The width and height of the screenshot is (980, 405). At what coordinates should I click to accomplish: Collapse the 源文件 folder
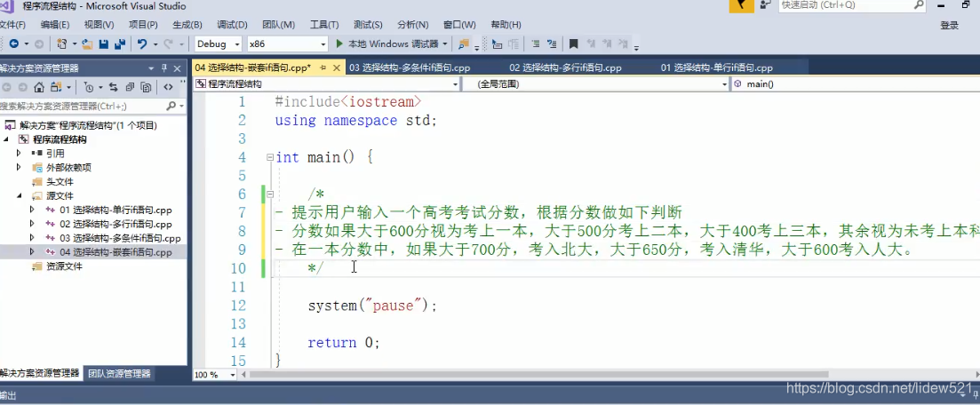(19, 195)
